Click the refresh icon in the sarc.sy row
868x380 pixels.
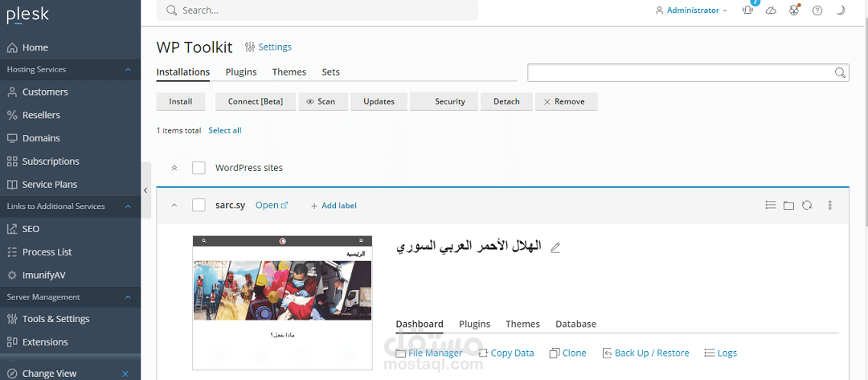click(807, 205)
